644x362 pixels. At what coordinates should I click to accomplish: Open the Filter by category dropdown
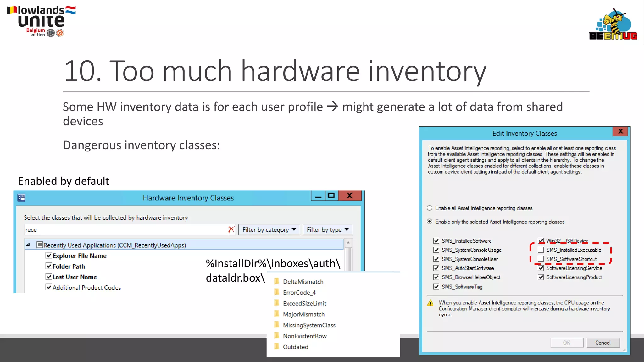269,230
